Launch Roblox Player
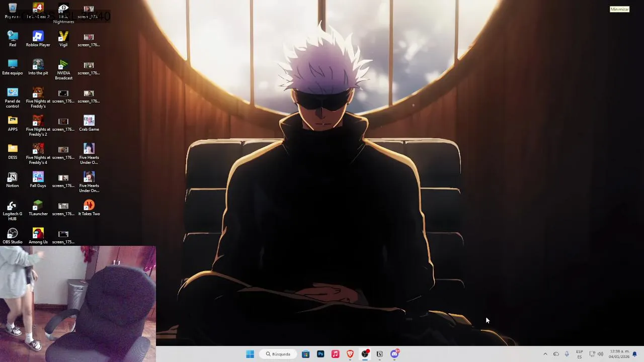 coord(38,39)
